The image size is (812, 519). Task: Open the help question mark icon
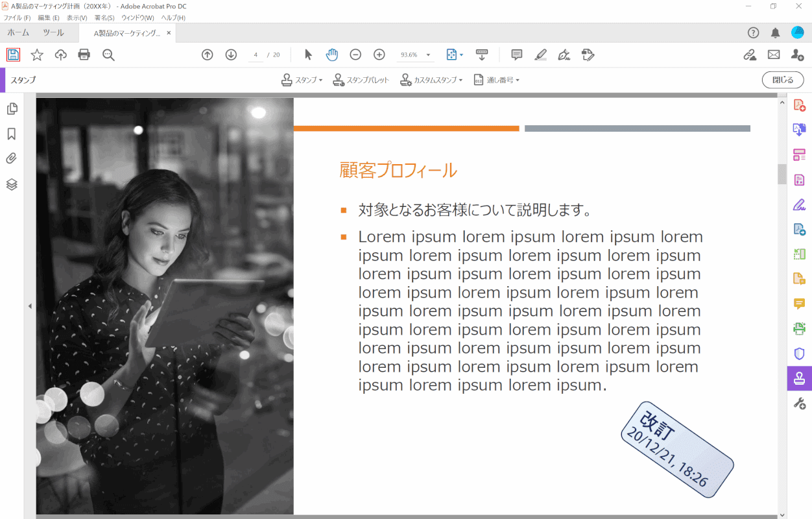tap(753, 32)
